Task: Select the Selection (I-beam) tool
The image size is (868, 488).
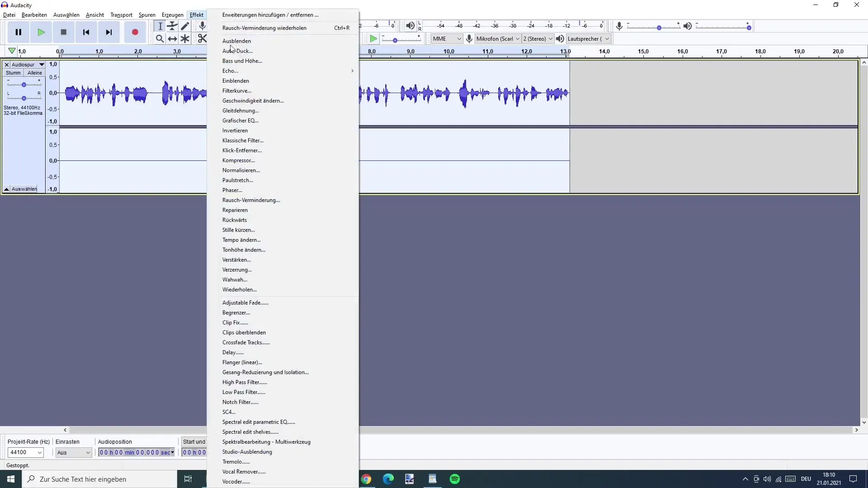Action: (x=160, y=26)
